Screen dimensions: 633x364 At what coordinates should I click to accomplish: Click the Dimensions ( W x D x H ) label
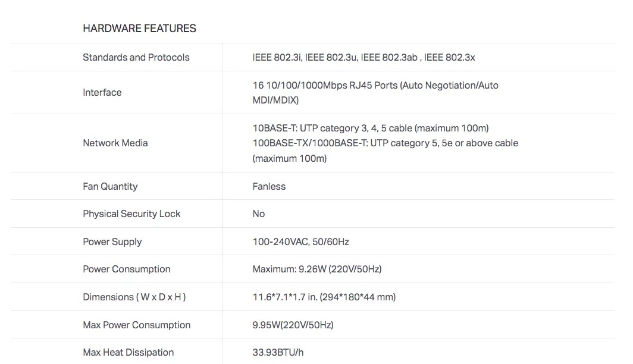pyautogui.click(x=134, y=297)
